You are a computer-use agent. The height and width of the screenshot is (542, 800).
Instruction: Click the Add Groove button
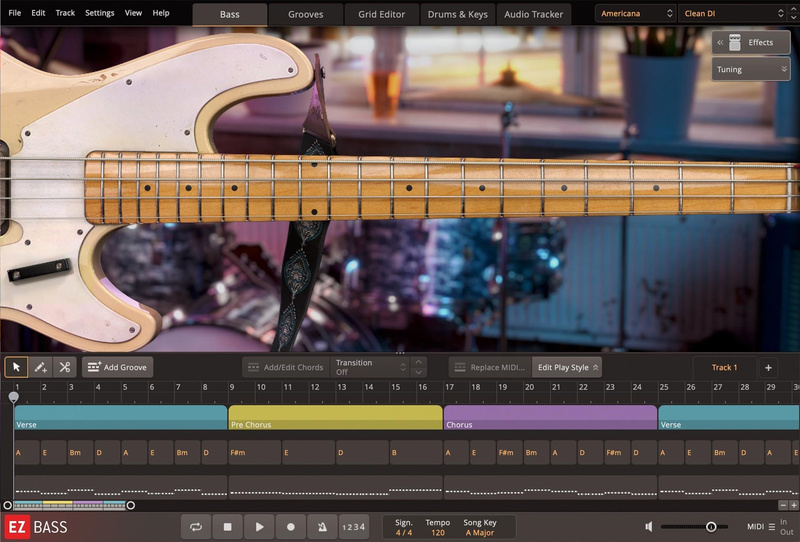tap(117, 367)
